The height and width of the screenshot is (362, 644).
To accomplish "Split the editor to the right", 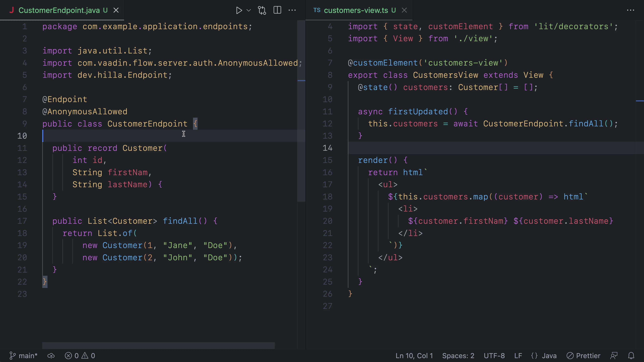I will 277,10.
